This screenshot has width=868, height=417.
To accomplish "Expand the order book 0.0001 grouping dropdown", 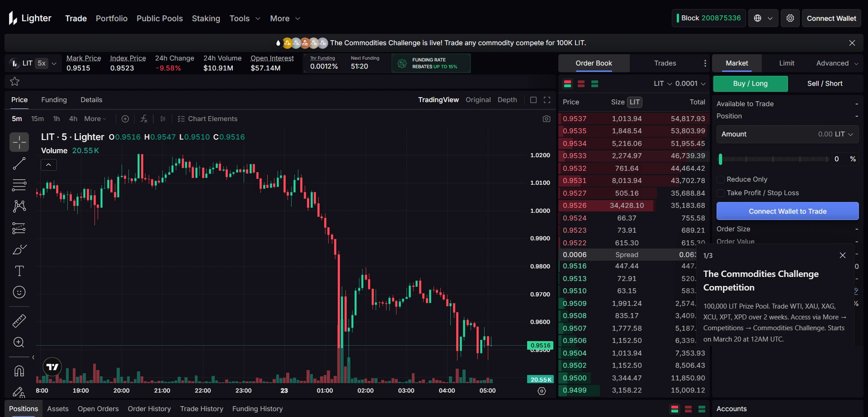I will coord(690,84).
